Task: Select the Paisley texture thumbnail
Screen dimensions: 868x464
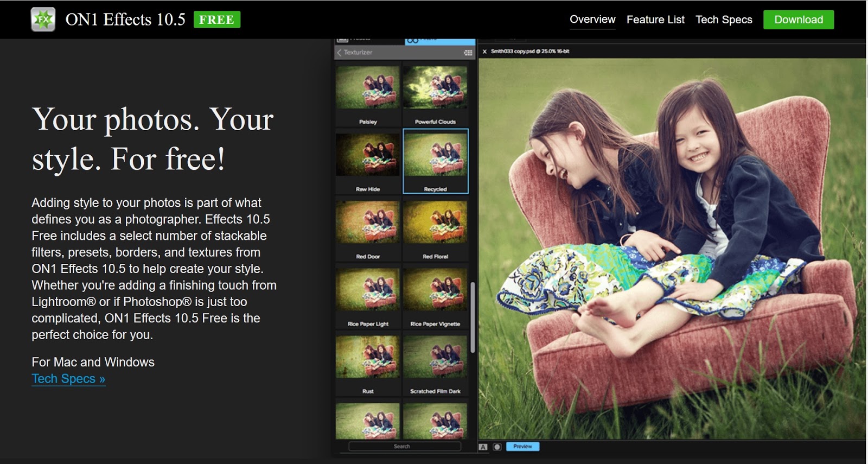Action: (x=368, y=87)
